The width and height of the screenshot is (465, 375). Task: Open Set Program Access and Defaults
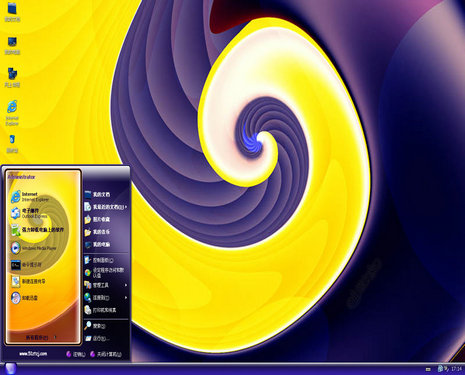(x=105, y=272)
